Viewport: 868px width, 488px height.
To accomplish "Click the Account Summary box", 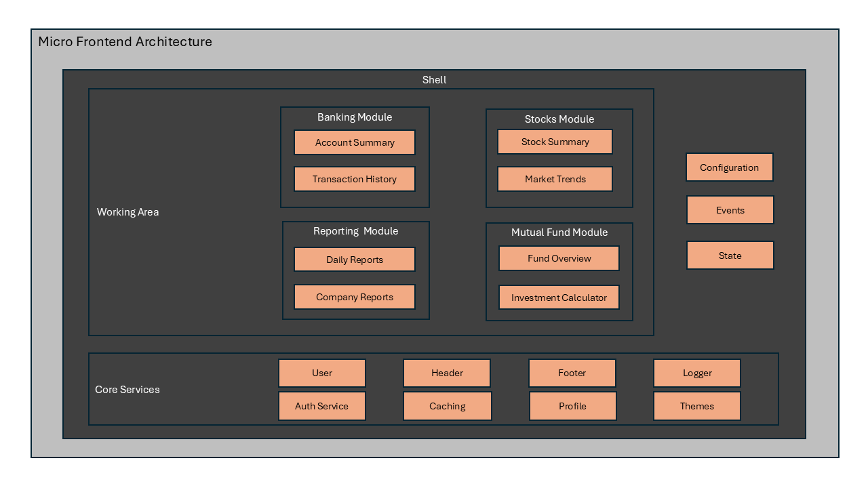I will (355, 142).
